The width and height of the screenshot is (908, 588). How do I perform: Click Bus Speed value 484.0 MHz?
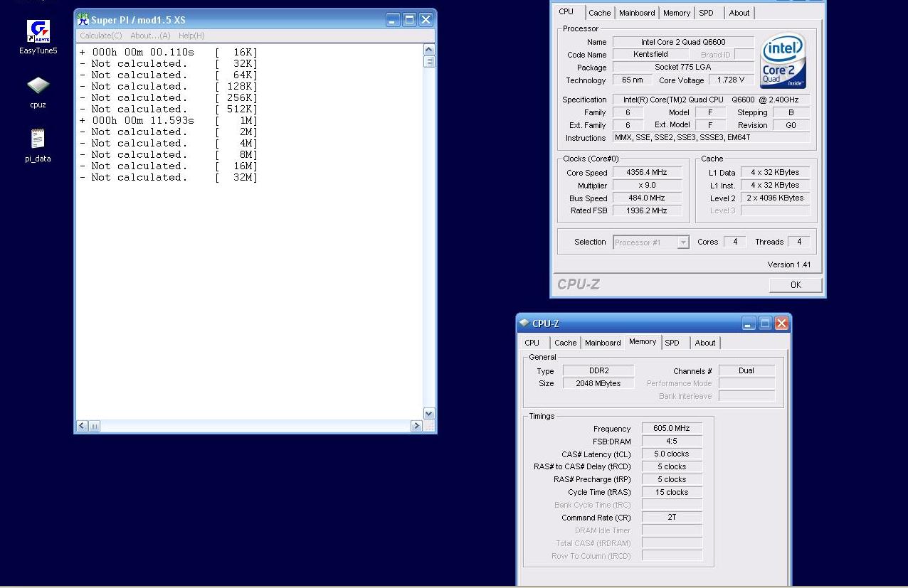coord(647,198)
